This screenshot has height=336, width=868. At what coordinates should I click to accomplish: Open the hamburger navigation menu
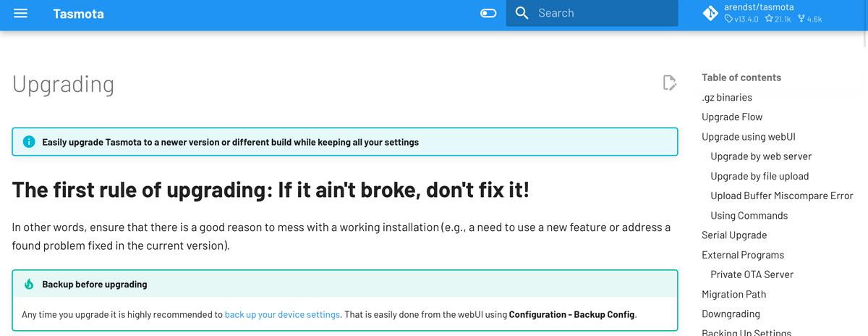coord(21,13)
